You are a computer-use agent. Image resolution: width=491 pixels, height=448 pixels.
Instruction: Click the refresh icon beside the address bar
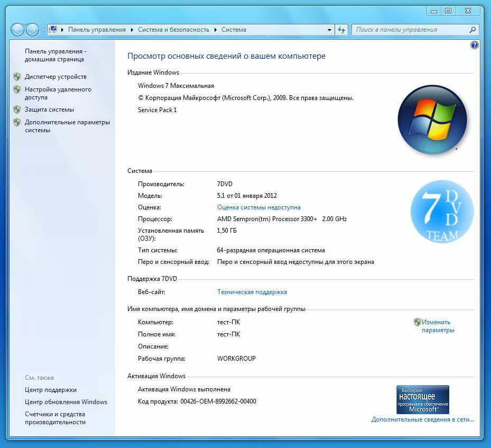pyautogui.click(x=341, y=30)
